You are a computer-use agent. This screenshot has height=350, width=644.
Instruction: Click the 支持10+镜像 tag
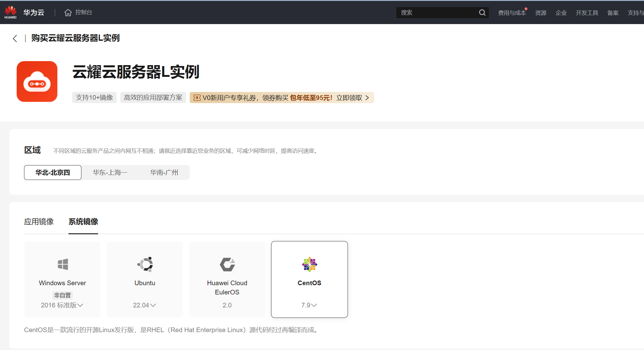click(x=94, y=98)
